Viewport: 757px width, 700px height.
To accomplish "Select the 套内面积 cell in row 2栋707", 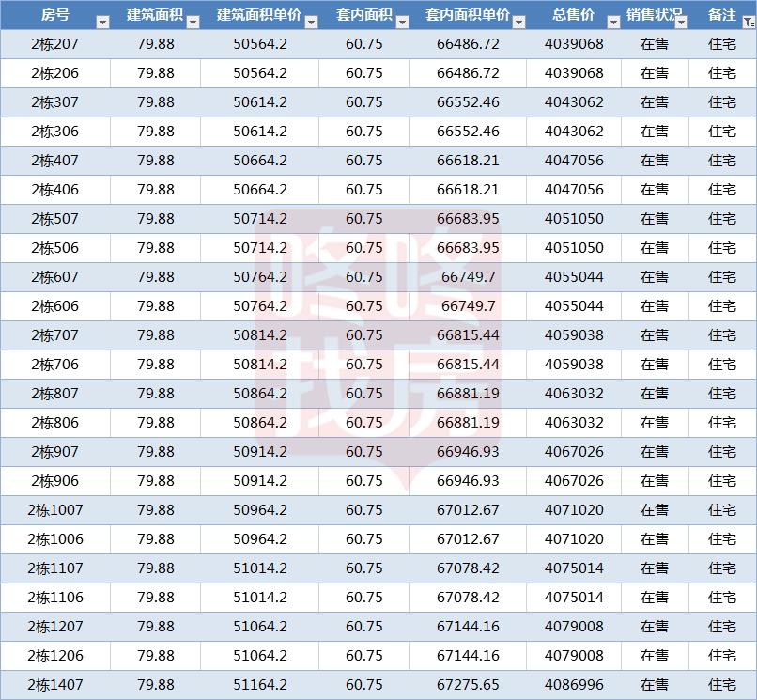I will [x=363, y=335].
